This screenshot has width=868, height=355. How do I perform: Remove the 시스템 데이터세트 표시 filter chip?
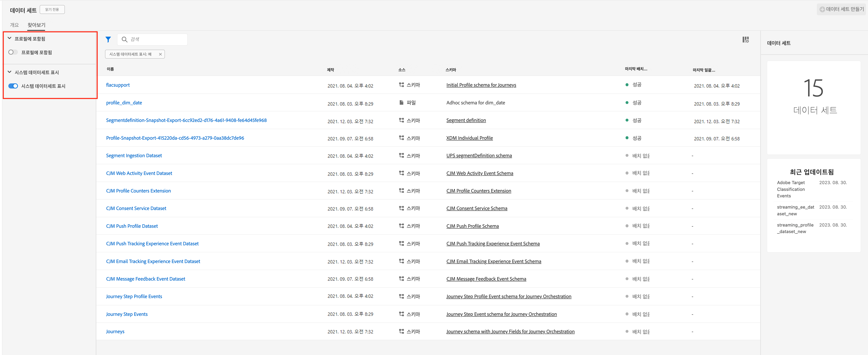pyautogui.click(x=160, y=54)
